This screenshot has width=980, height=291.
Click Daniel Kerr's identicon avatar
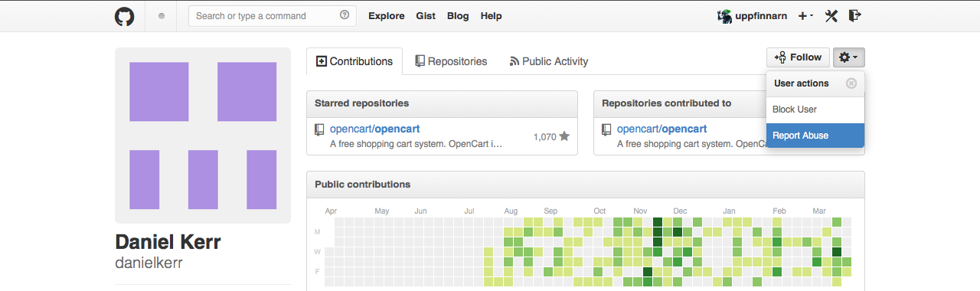[203, 136]
